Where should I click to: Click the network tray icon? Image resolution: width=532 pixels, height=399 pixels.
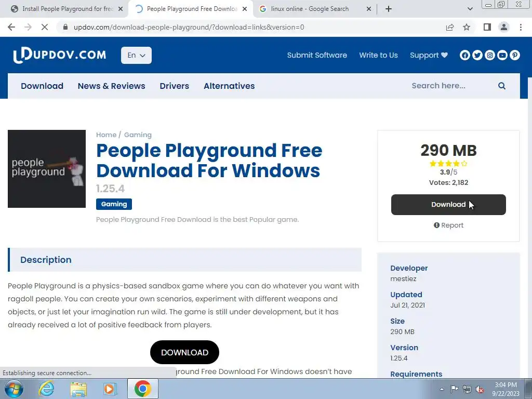[x=467, y=389]
